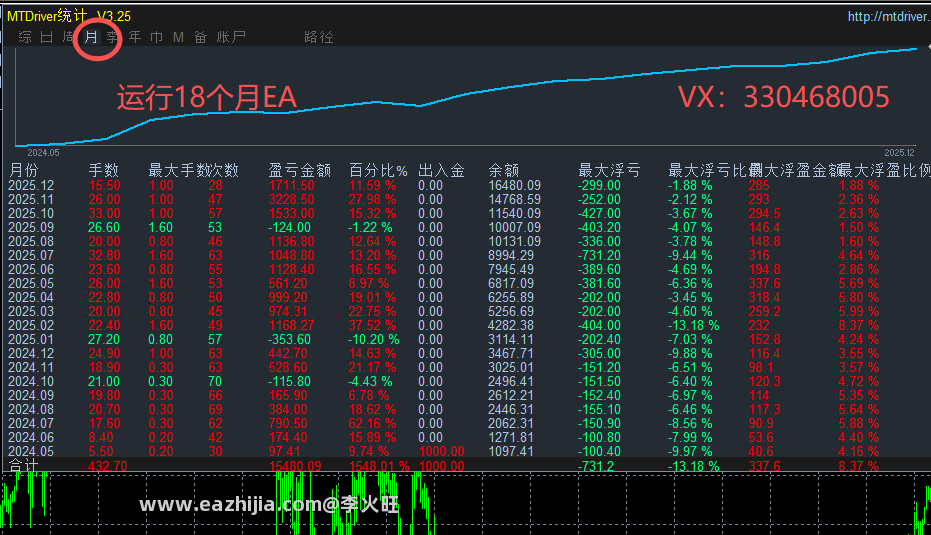Click the 盈亏金额 column header
931x535 pixels.
point(299,171)
